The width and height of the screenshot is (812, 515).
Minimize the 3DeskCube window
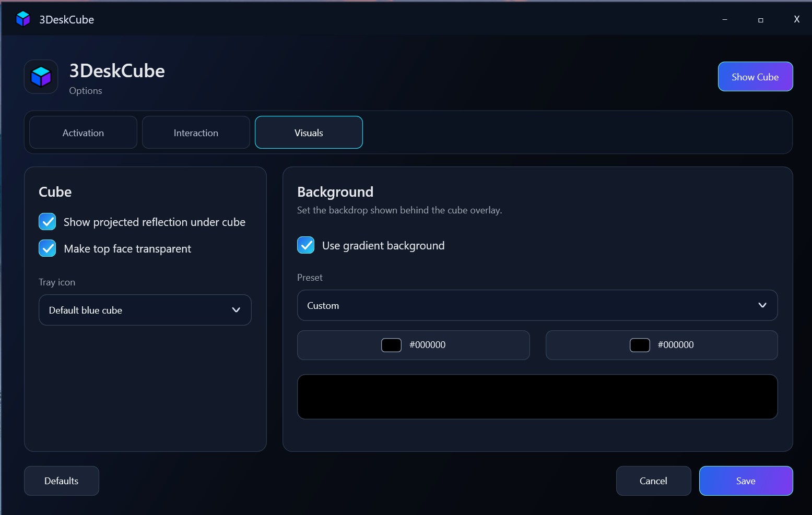click(x=725, y=19)
